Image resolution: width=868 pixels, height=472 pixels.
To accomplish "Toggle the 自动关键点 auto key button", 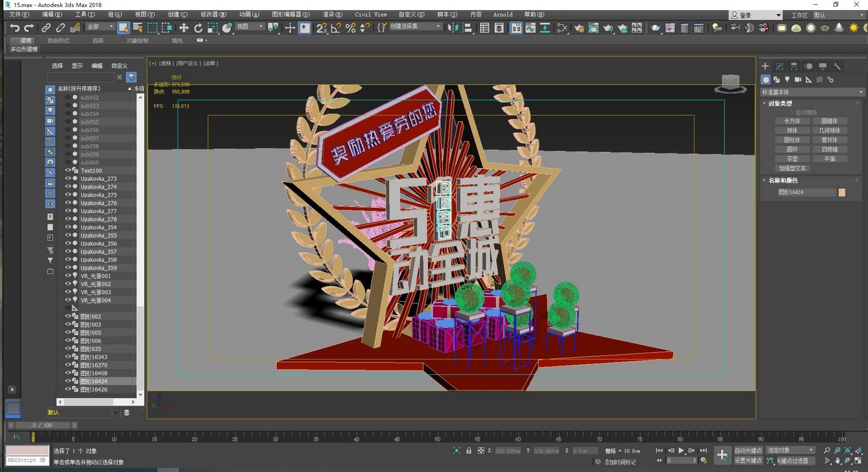I will 748,450.
